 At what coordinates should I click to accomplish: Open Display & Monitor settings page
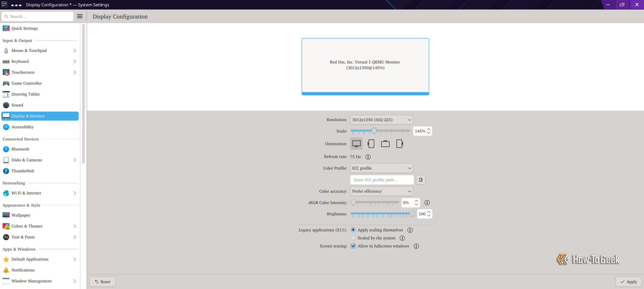pyautogui.click(x=40, y=116)
